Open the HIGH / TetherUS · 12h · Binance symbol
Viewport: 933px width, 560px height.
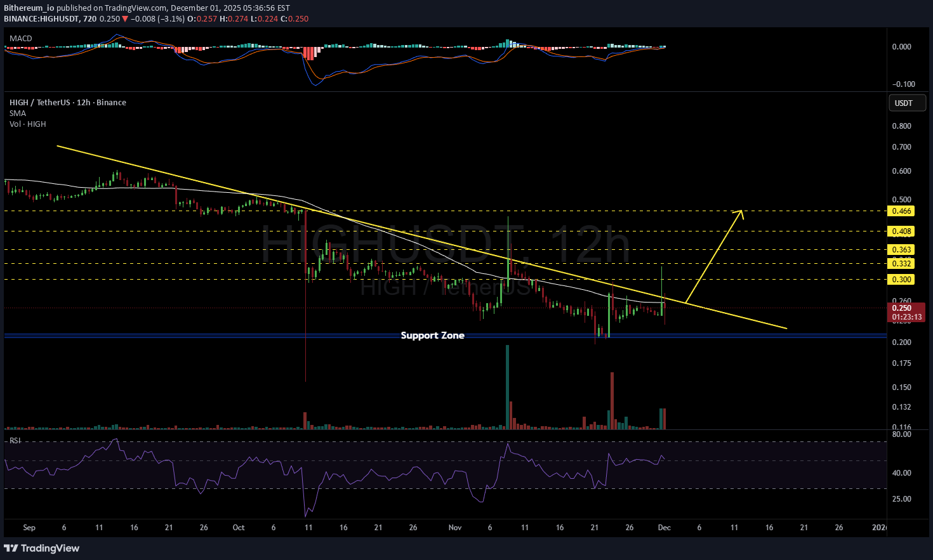click(67, 102)
